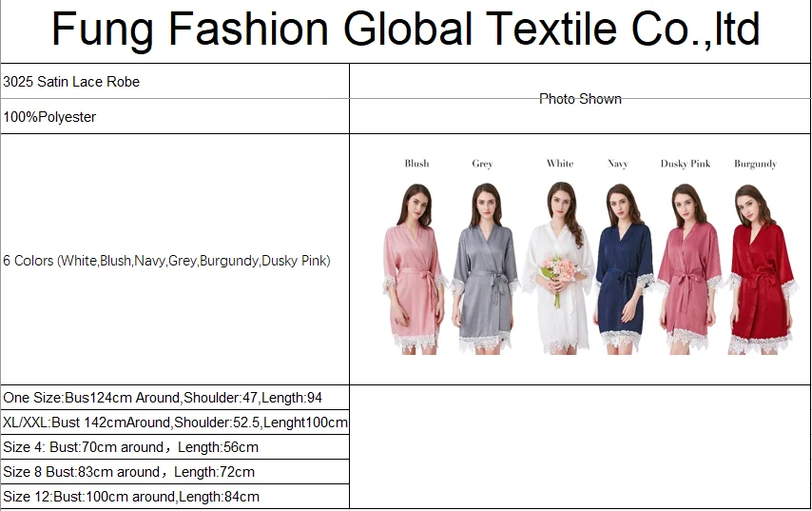Click the Dusky Pink color label
This screenshot has width=812, height=511.
[686, 164]
